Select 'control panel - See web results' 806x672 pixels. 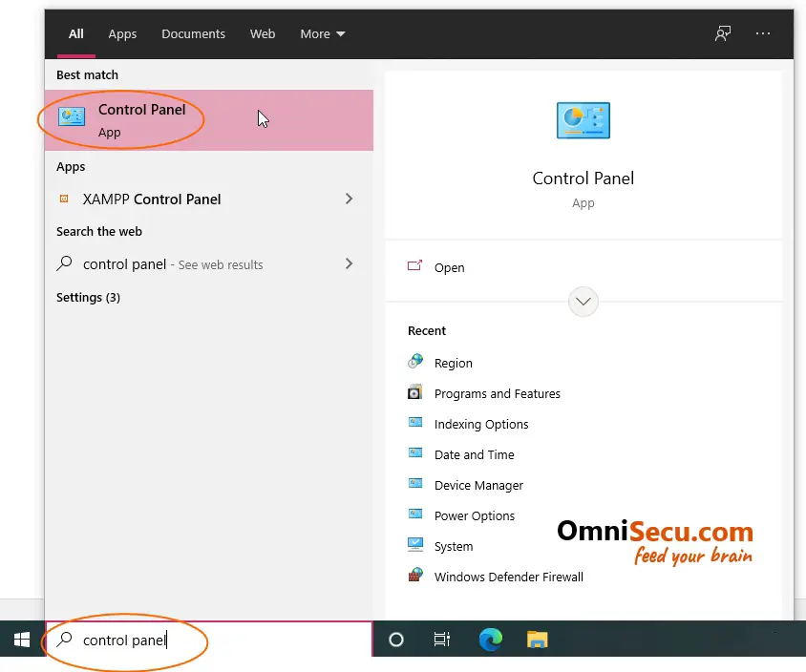coord(209,264)
